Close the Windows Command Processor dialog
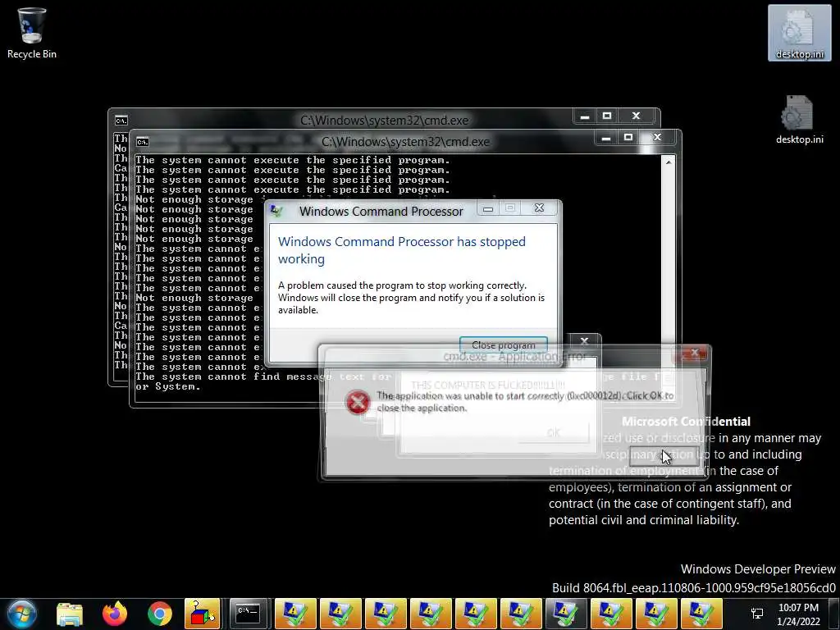Viewport: 840px width, 630px height. point(539,208)
